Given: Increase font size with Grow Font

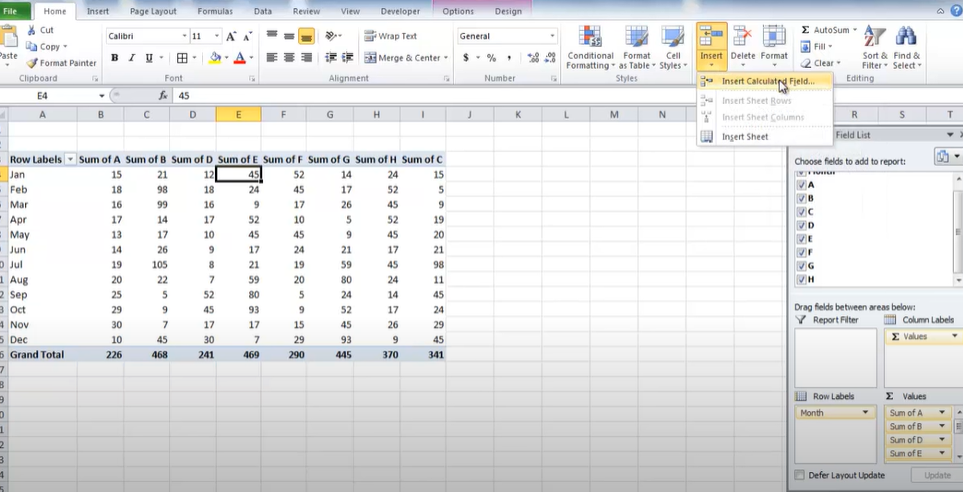Looking at the screenshot, I should (231, 36).
